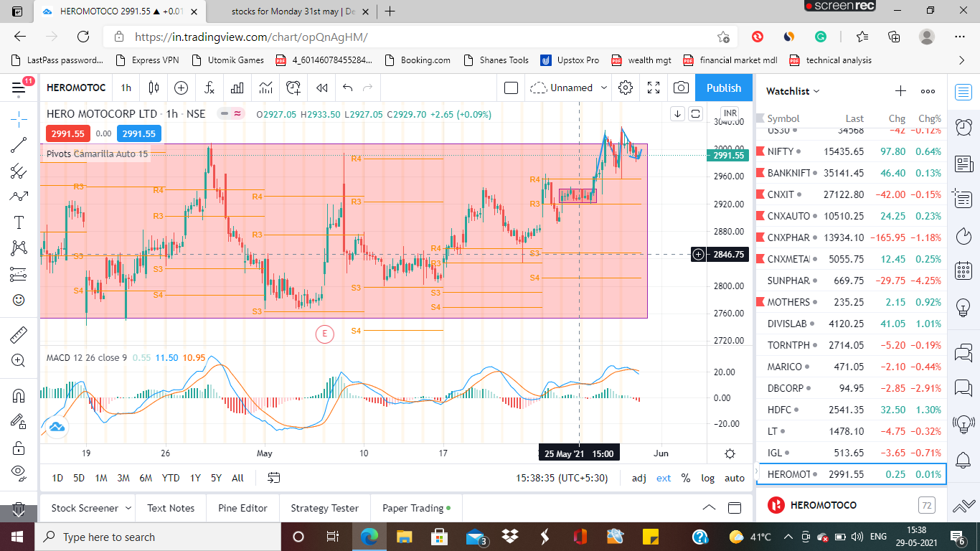Expand the Watchlist dropdown
Screen dimensions: 980x551
pyautogui.click(x=793, y=91)
